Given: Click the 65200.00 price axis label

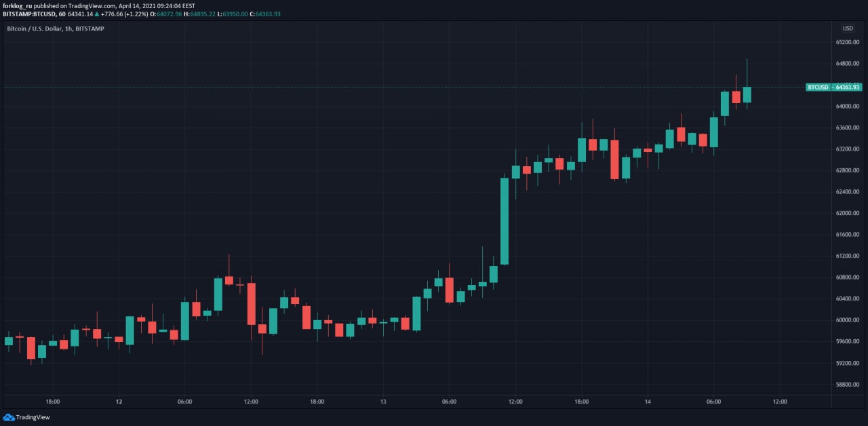Looking at the screenshot, I should [848, 42].
